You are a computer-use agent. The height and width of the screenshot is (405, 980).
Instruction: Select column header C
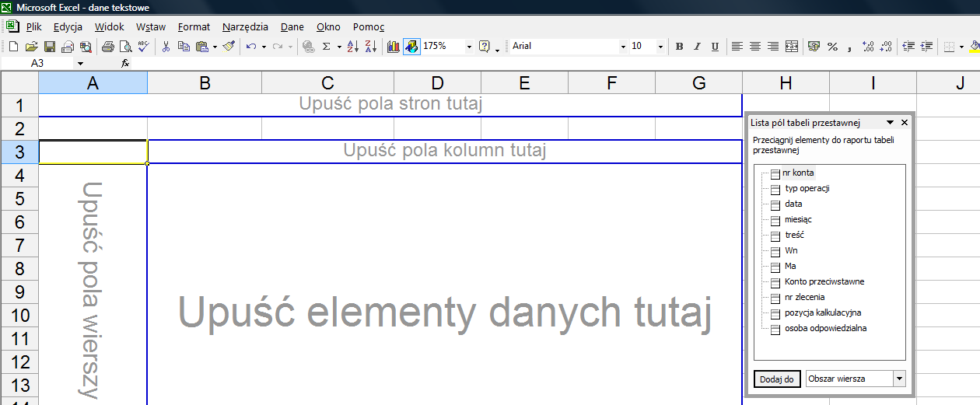coord(327,83)
